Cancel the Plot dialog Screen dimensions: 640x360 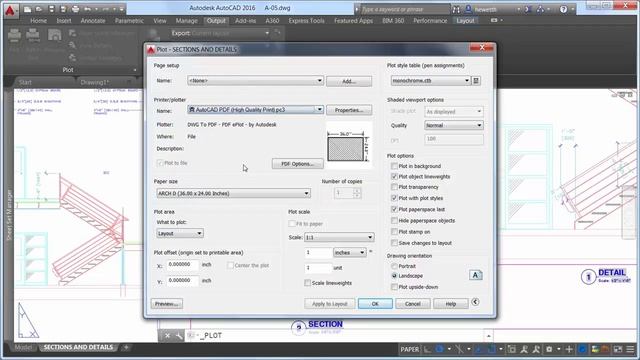[x=413, y=304]
